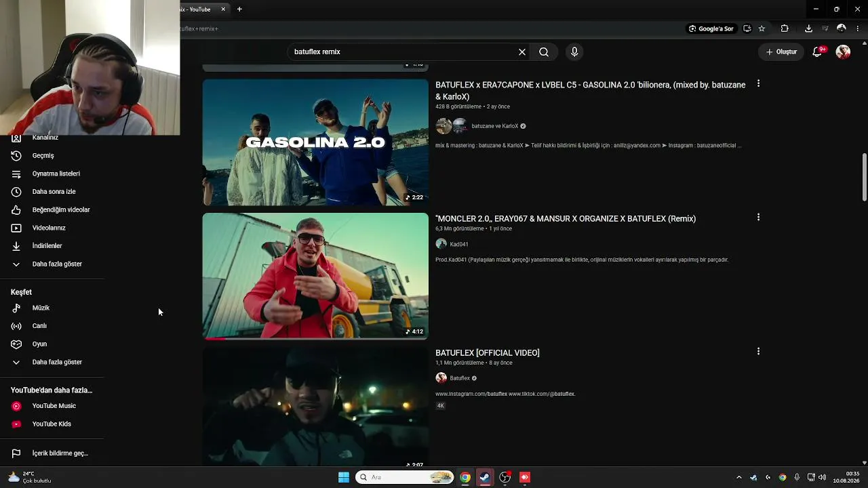Screen dimensions: 868x488
Task: Open more options for BATUFLEX official video
Action: [x=758, y=352]
